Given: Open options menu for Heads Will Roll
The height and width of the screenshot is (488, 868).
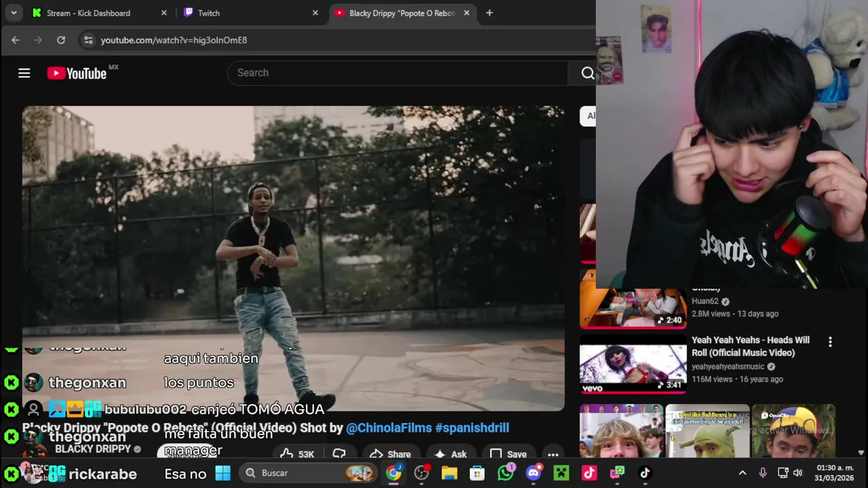Looking at the screenshot, I should click(830, 342).
